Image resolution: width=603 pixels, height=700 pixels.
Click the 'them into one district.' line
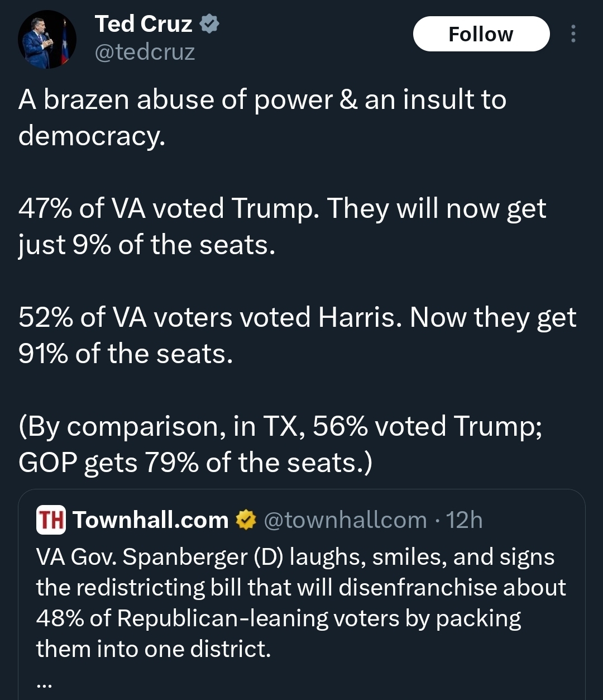point(154,649)
